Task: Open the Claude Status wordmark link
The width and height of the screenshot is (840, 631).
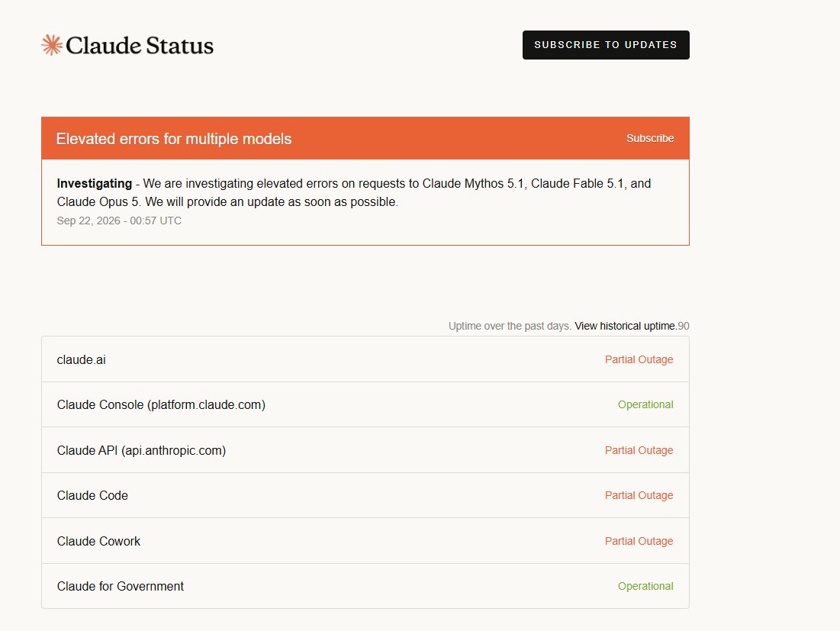Action: [140, 46]
